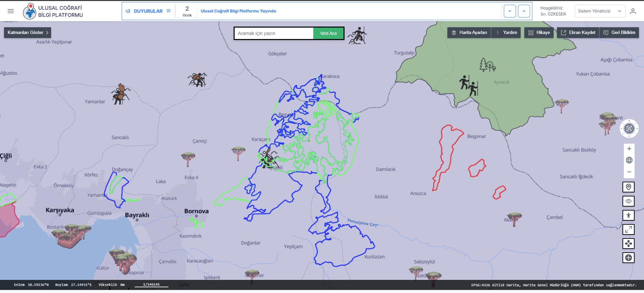Image resolution: width=644 pixels, height=293 pixels.
Task: Click the globe full-extent icon
Action: click(x=629, y=160)
